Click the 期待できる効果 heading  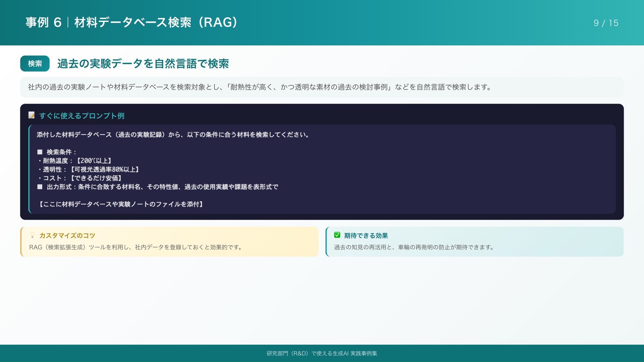coord(366,235)
